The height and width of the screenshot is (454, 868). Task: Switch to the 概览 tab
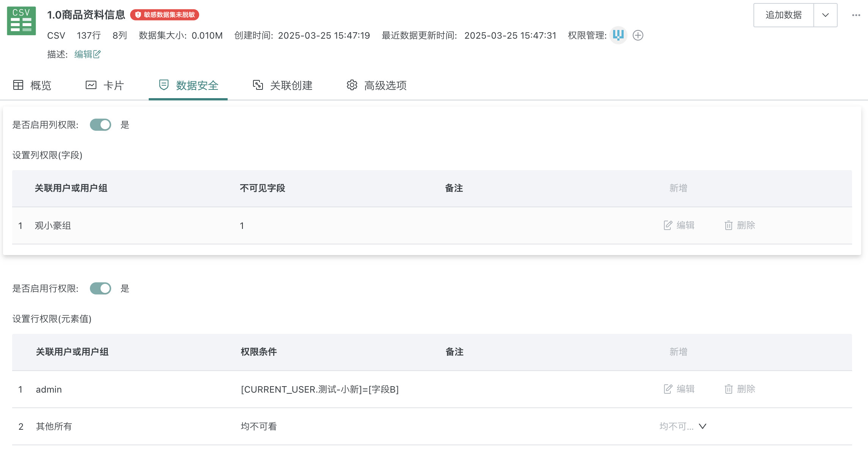pos(33,85)
